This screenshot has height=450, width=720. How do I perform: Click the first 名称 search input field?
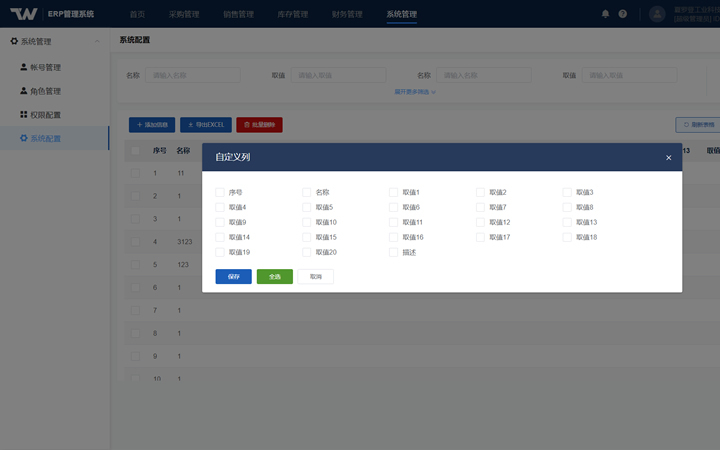(x=194, y=75)
